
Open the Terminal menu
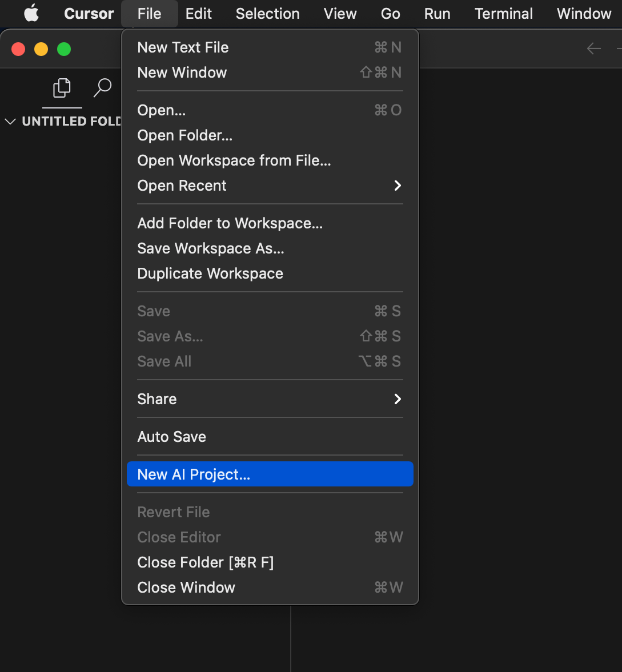click(504, 14)
